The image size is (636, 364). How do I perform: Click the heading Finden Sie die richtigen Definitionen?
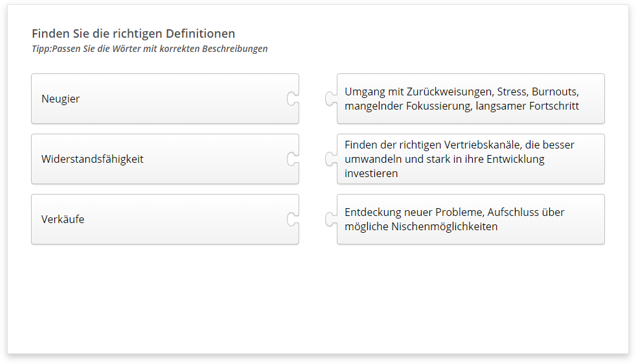point(133,33)
